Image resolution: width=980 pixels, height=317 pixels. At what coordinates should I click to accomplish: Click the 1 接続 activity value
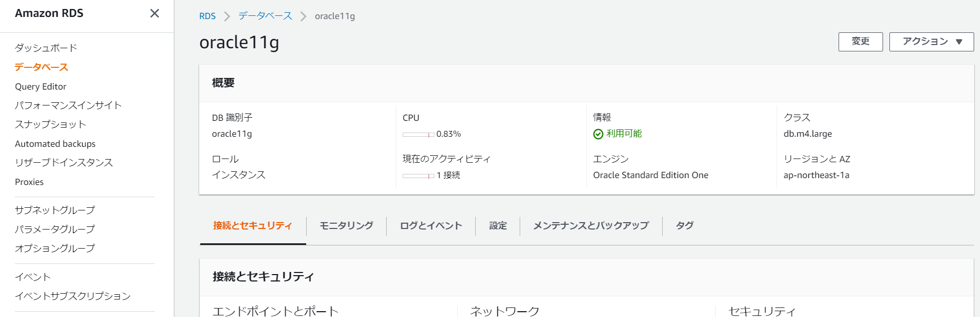coord(448,175)
